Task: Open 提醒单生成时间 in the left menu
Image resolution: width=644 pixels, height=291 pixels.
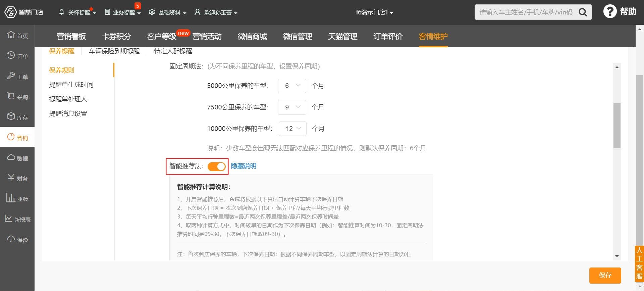Action: pyautogui.click(x=71, y=85)
